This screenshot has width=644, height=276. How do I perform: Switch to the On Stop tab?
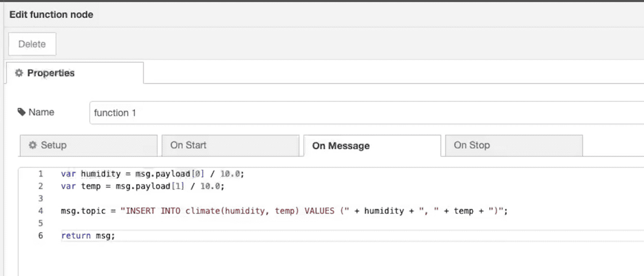point(514,145)
